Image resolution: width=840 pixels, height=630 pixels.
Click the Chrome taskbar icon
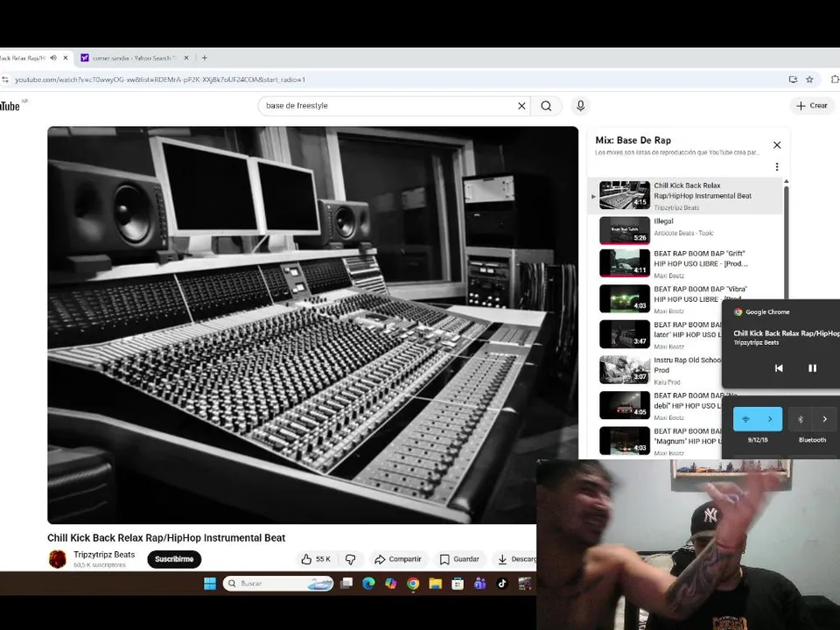(x=412, y=584)
